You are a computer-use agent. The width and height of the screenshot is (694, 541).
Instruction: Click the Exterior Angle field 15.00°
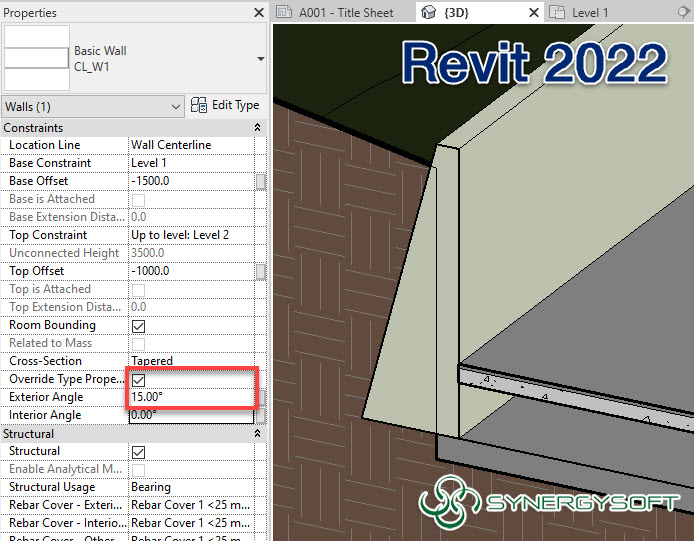pyautogui.click(x=192, y=397)
